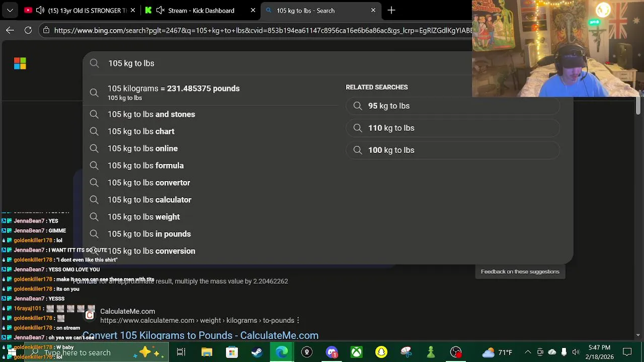Open Microsoft Store from the taskbar

pos(231,352)
